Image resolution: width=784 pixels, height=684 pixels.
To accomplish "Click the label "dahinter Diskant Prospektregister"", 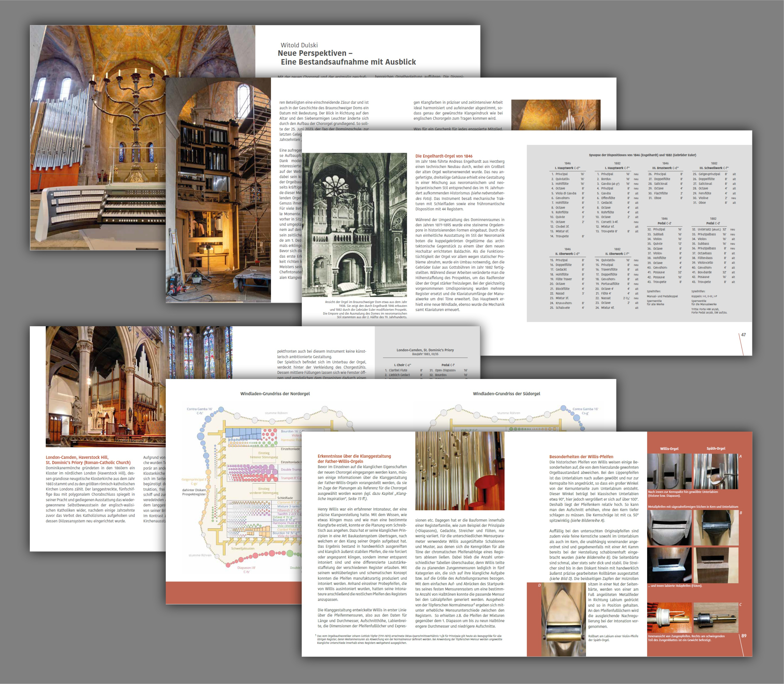I will coord(194,492).
